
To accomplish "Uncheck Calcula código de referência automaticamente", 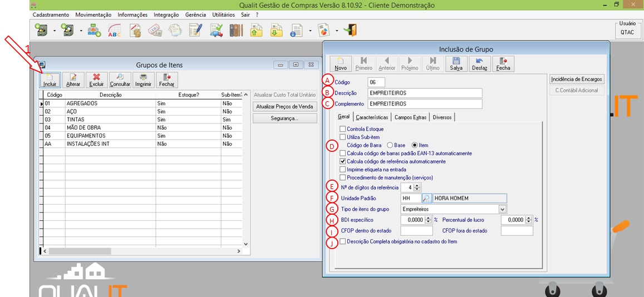I will 342,161.
